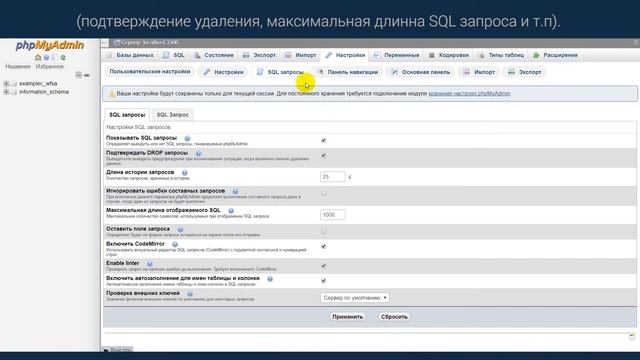
Task: Click Пользовательские настройки sub-tab
Action: (150, 72)
